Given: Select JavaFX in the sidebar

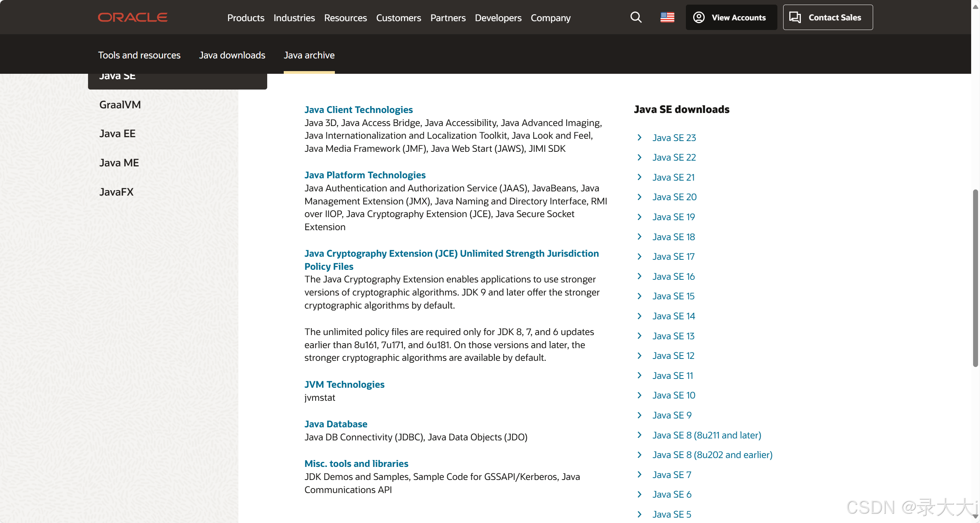Looking at the screenshot, I should [x=116, y=192].
